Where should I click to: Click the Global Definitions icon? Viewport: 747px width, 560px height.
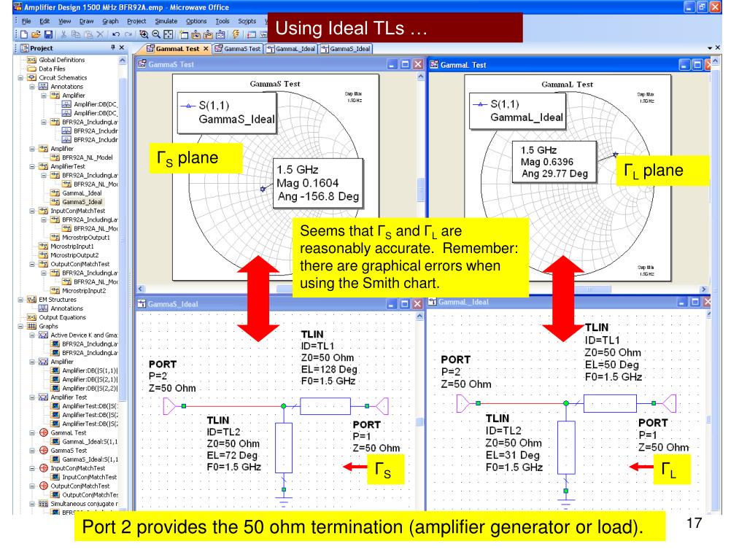32,60
